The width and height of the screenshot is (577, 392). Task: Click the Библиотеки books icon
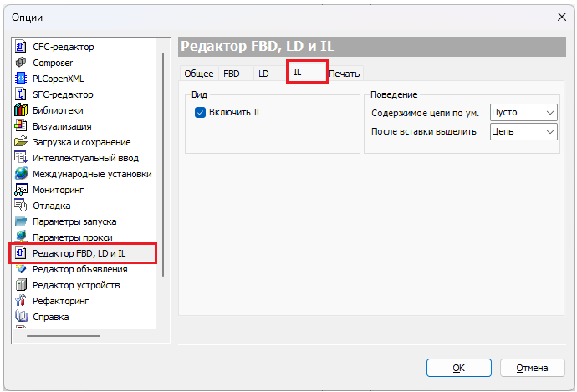point(22,110)
